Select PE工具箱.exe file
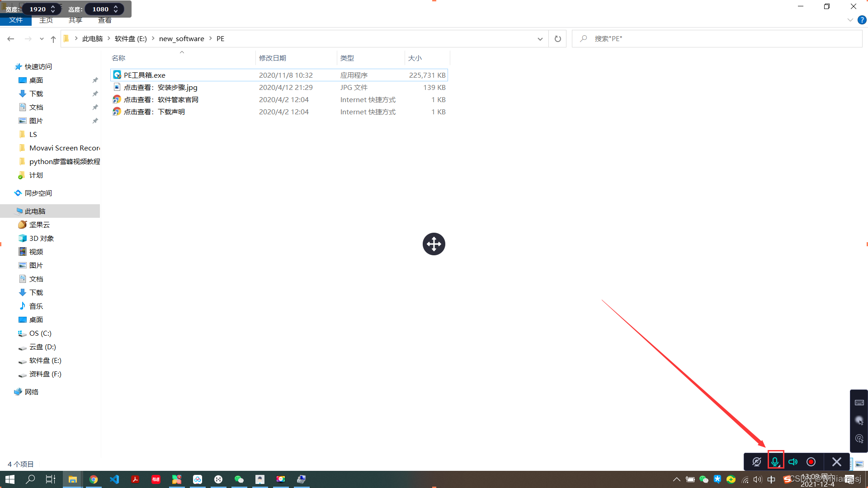 pos(145,75)
